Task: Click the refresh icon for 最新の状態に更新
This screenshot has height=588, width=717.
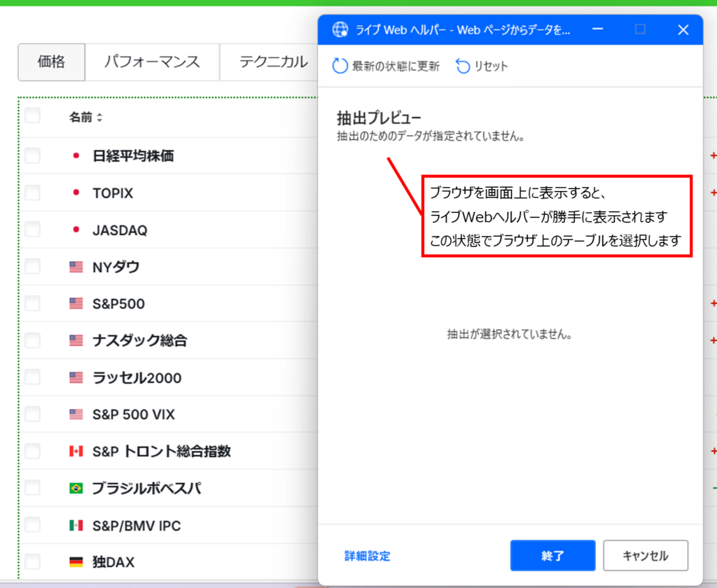Action: click(x=340, y=66)
